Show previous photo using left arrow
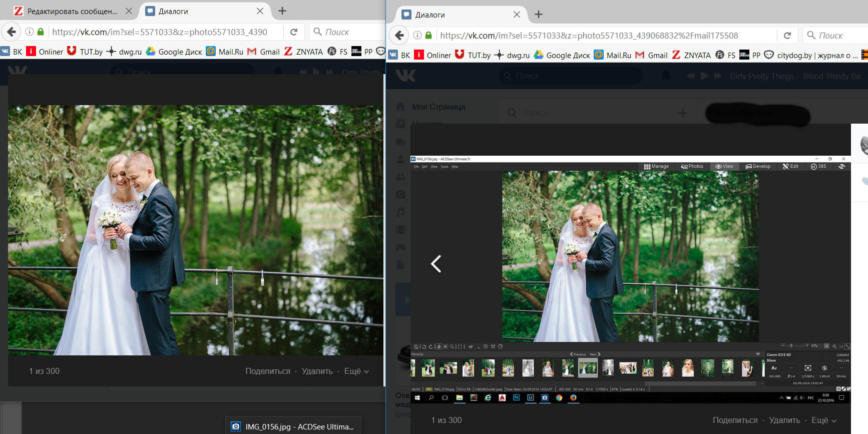This screenshot has width=868, height=434. point(436,264)
